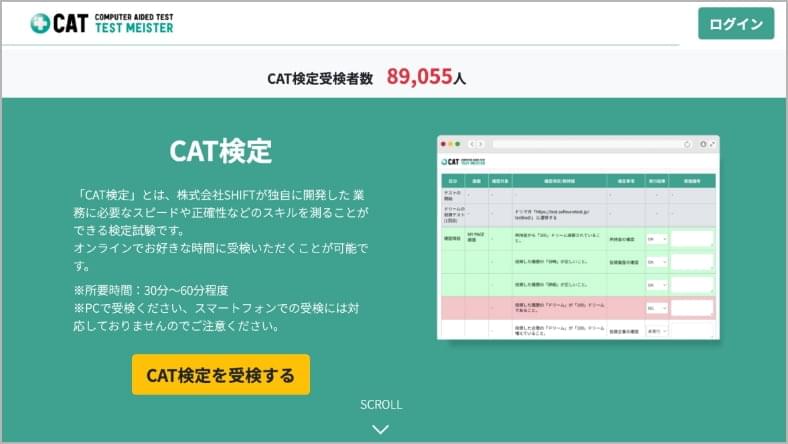Click the SCROLL label at the bottom
788x444 pixels.
tap(380, 405)
